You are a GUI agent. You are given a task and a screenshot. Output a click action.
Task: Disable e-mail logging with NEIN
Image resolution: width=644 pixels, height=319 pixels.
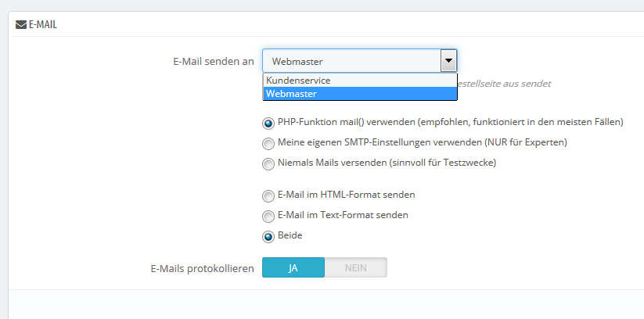tap(355, 268)
